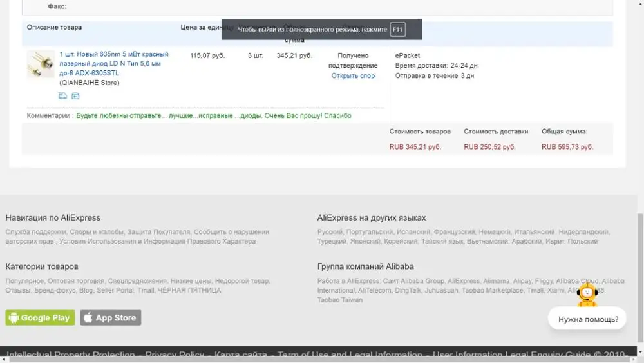Image resolution: width=644 pixels, height=363 pixels.
Task: Switch language to Корейский
Action: click(x=401, y=241)
